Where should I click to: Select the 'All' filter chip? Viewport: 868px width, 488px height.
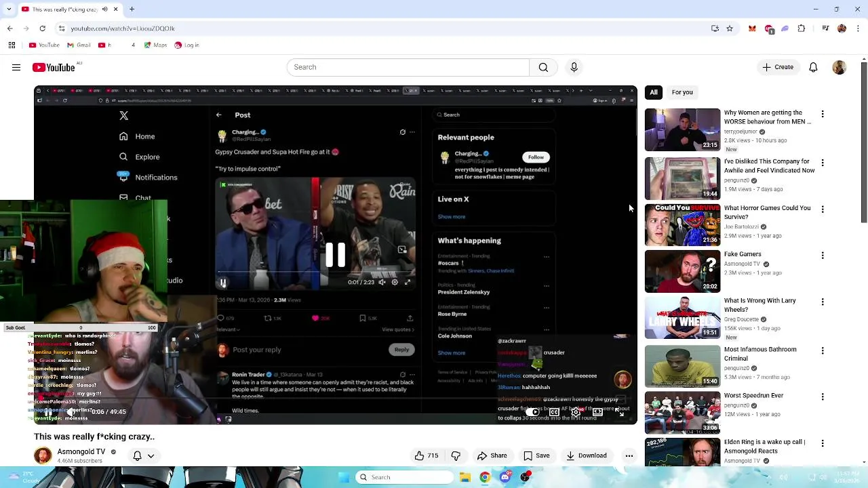(654, 92)
